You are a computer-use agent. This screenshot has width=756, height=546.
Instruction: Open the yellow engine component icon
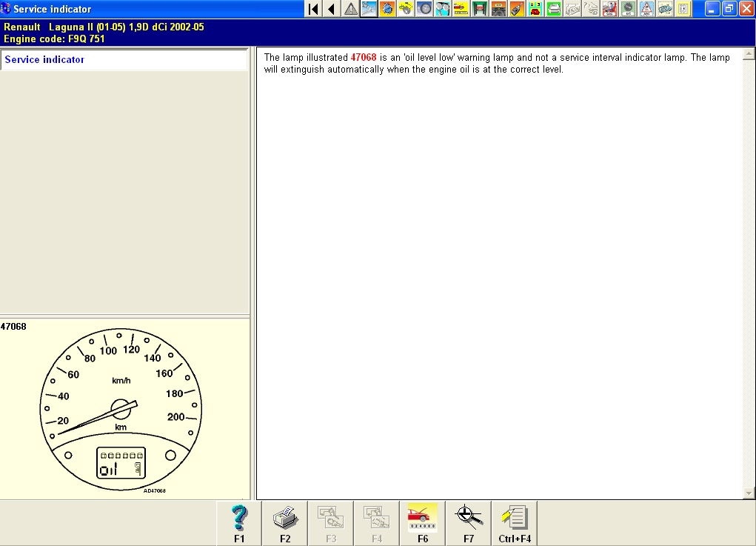[406, 9]
